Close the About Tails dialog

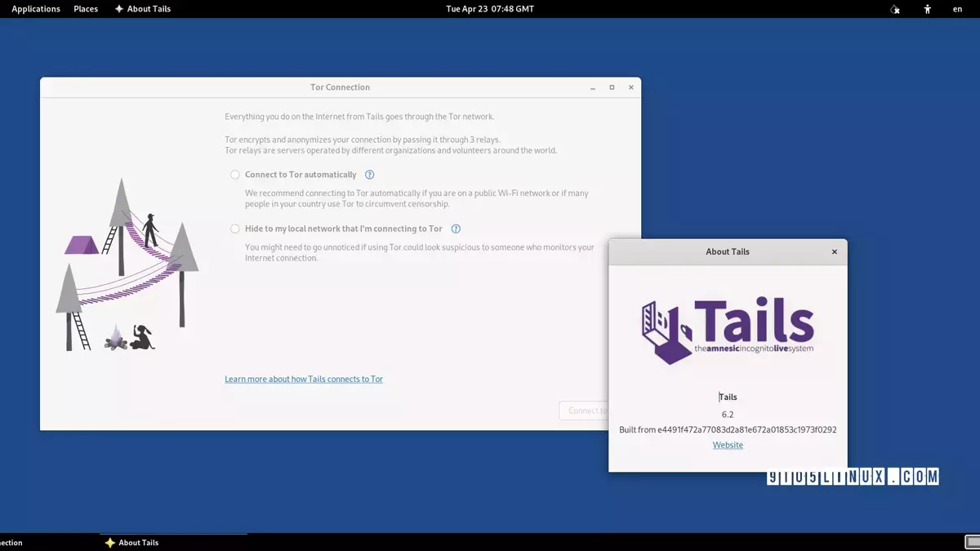835,251
